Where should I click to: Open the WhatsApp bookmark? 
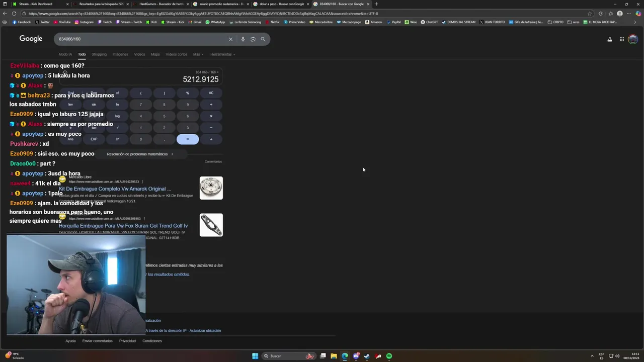pos(215,22)
